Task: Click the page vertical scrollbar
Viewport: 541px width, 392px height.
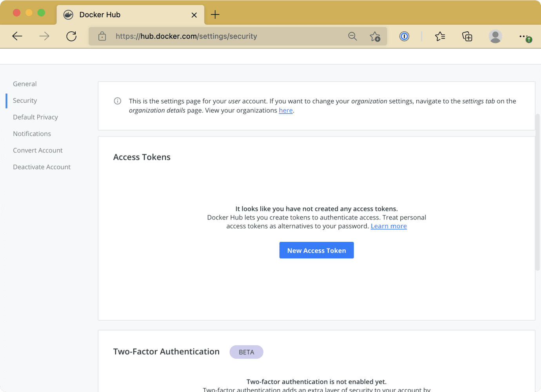Action: (x=537, y=192)
